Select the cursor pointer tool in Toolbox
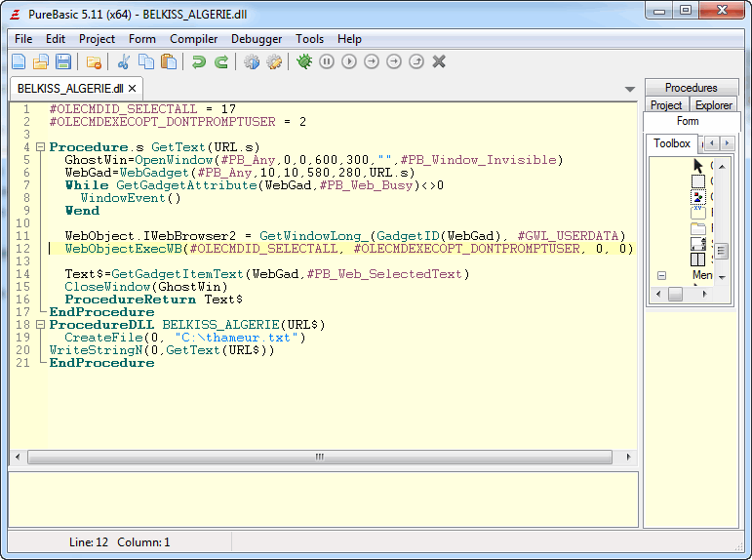This screenshot has width=752, height=560. pos(698,165)
